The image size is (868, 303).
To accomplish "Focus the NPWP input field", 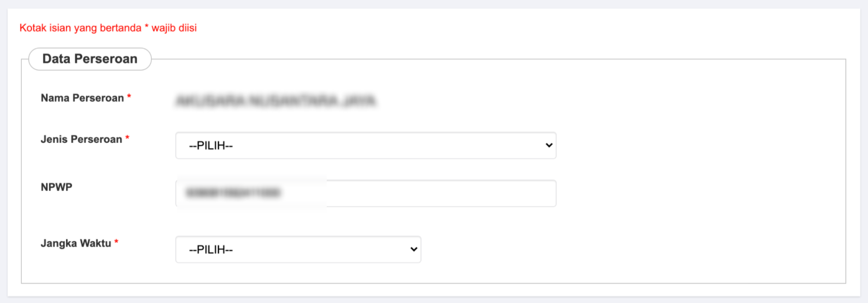I will 366,193.
